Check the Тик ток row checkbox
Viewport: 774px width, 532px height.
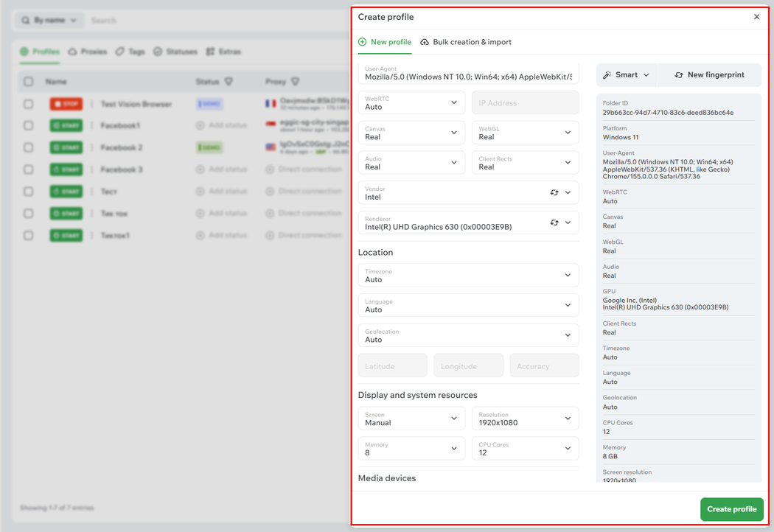(x=29, y=213)
